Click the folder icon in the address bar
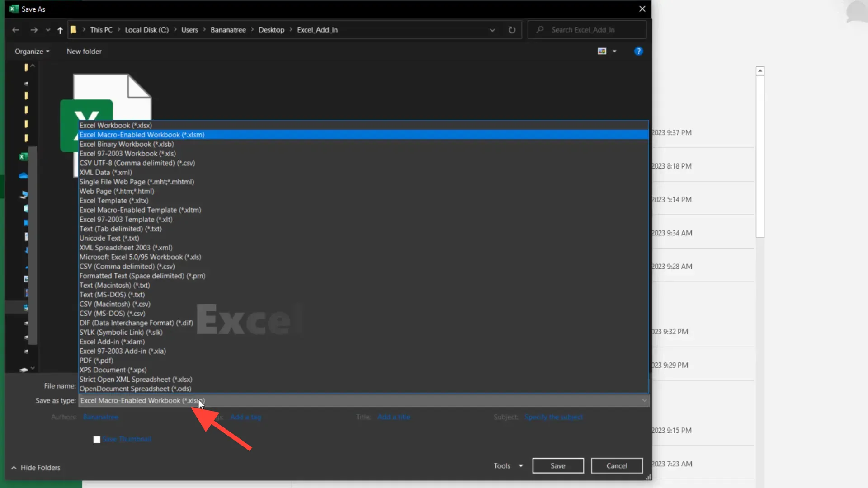This screenshot has width=868, height=488. click(73, 29)
